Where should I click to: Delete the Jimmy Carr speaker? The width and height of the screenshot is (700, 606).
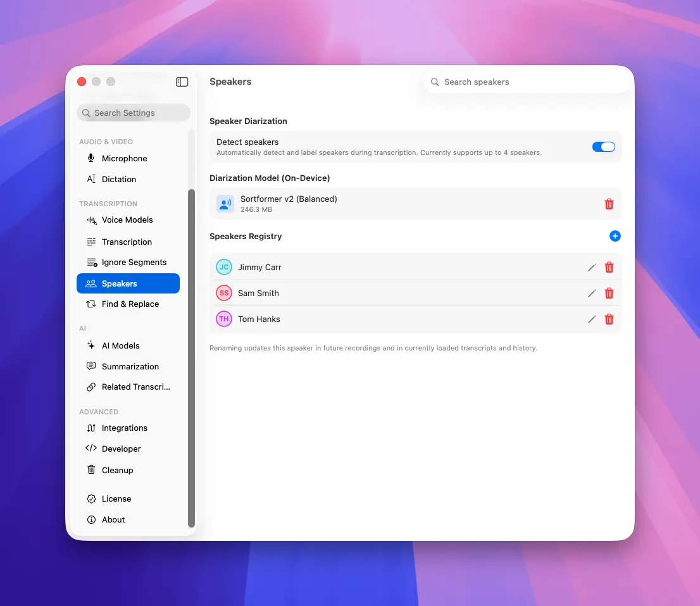[609, 268]
